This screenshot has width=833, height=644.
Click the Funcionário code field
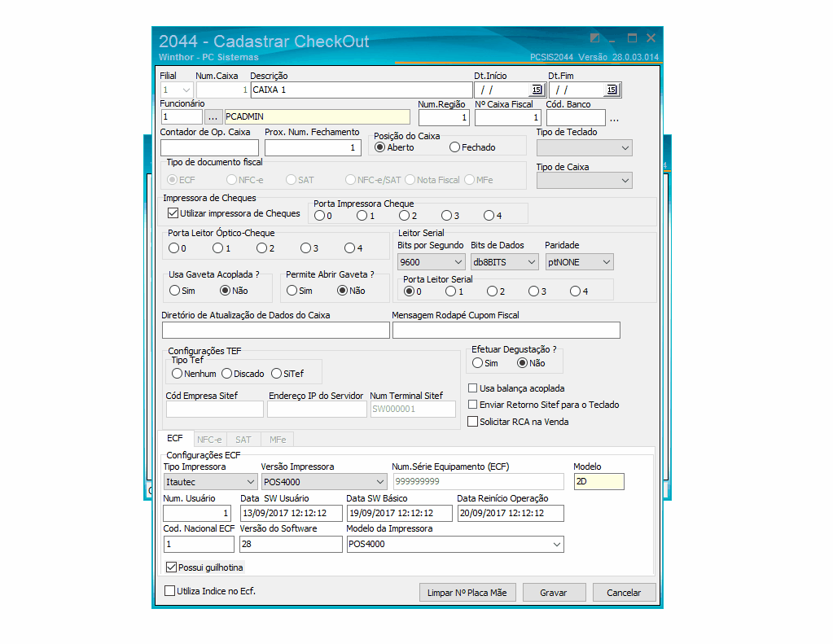coord(182,117)
